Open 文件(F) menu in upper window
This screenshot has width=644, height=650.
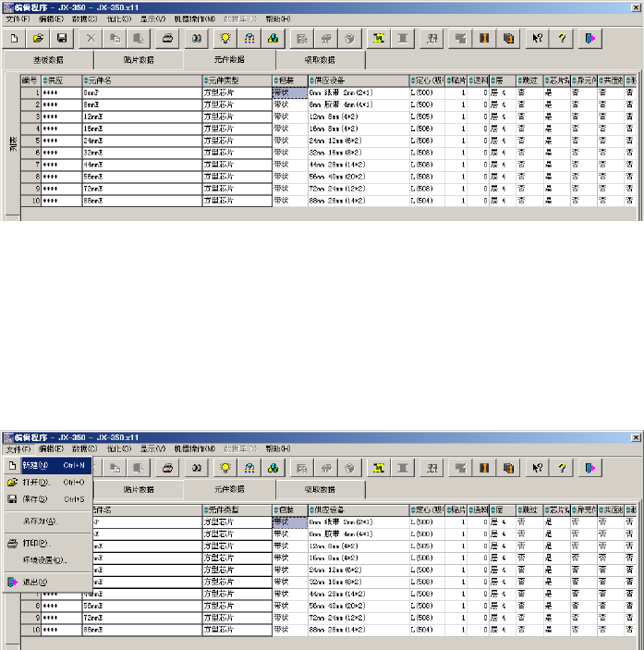(x=18, y=19)
